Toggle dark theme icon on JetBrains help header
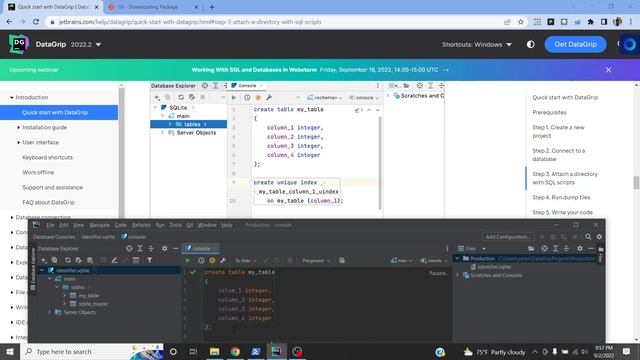This screenshot has width=640, height=360. [x=530, y=44]
